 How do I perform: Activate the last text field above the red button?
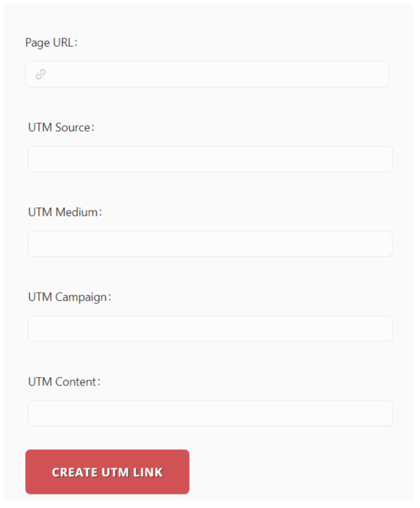[x=210, y=413]
